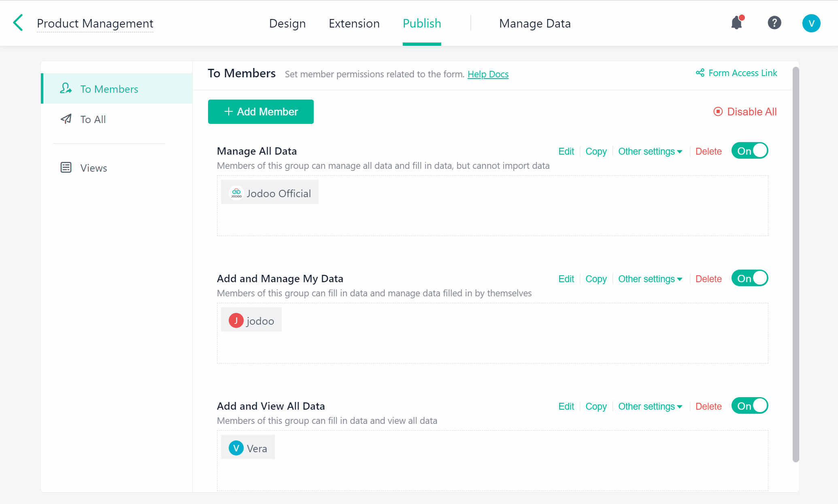Viewport: 838px width, 504px height.
Task: Toggle Add and View All Data switch
Action: click(749, 406)
